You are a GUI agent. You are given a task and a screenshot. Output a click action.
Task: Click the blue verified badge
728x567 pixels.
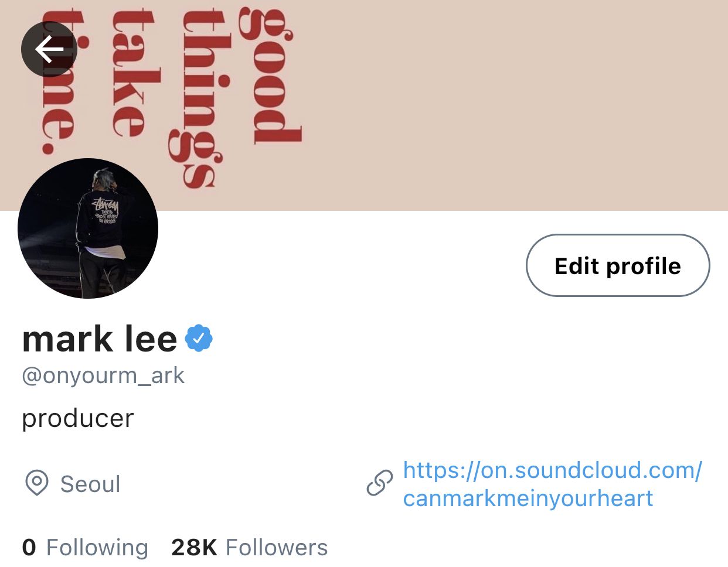[199, 338]
